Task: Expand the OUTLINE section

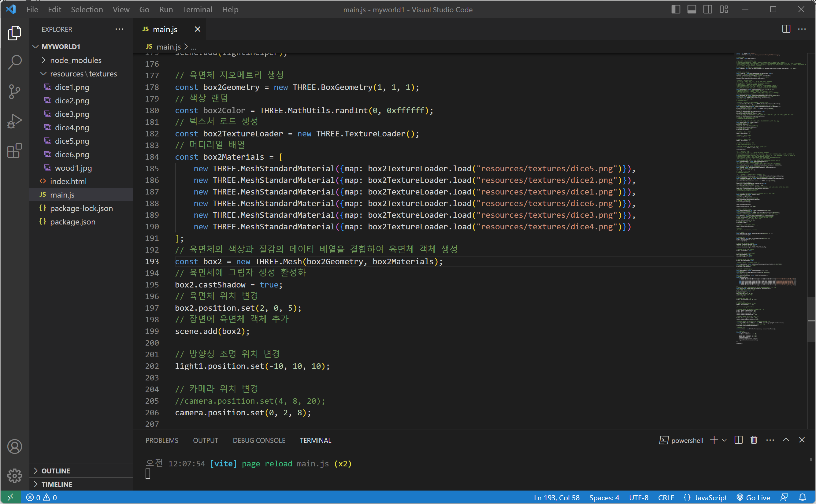Action: coord(56,471)
